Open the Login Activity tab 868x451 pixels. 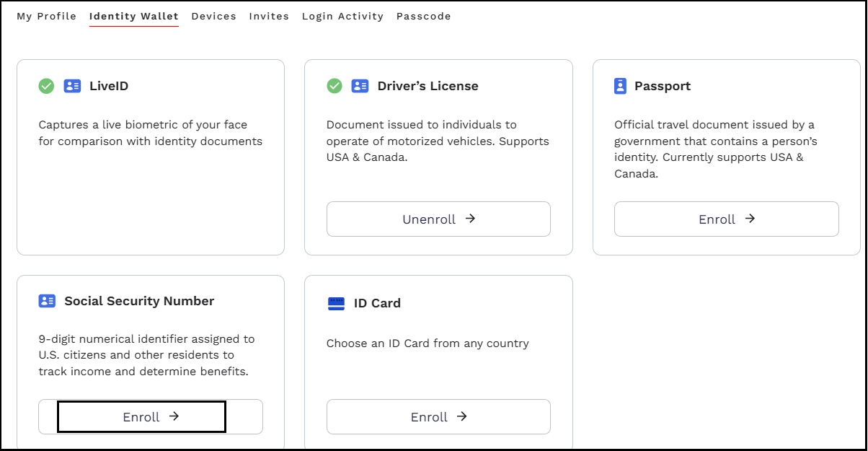tap(342, 16)
